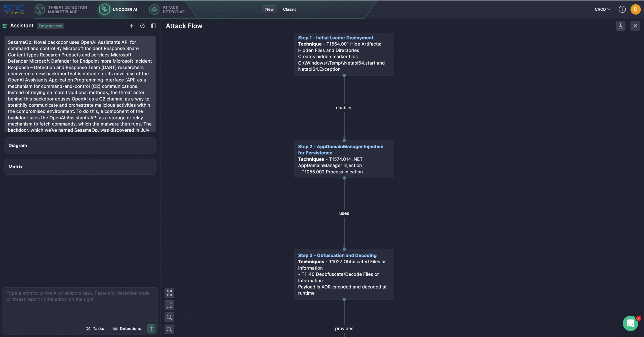Expand the Diagram section
Viewport: 644px width, 337px height.
point(80,145)
